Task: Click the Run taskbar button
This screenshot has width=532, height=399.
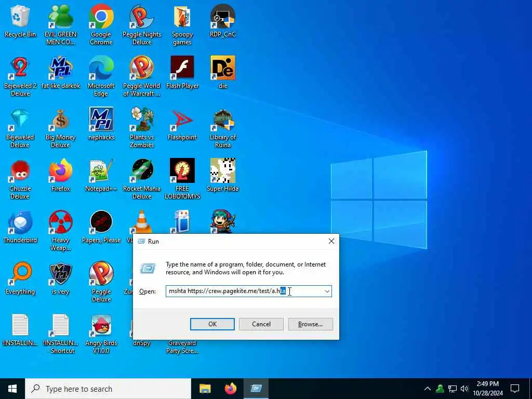Action: pos(256,389)
